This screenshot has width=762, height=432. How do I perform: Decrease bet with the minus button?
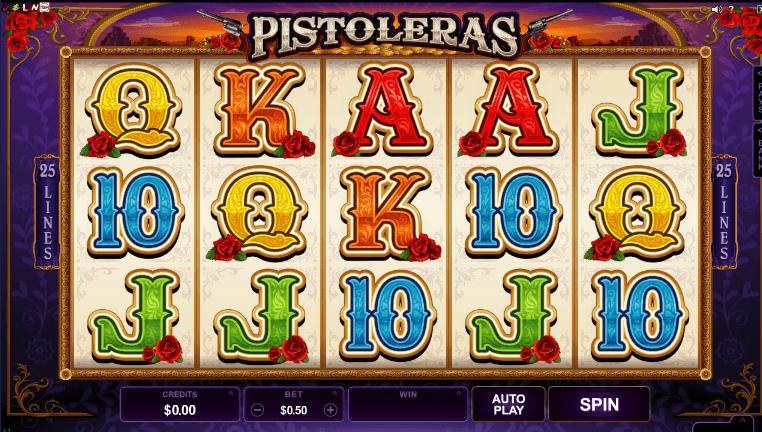click(258, 410)
